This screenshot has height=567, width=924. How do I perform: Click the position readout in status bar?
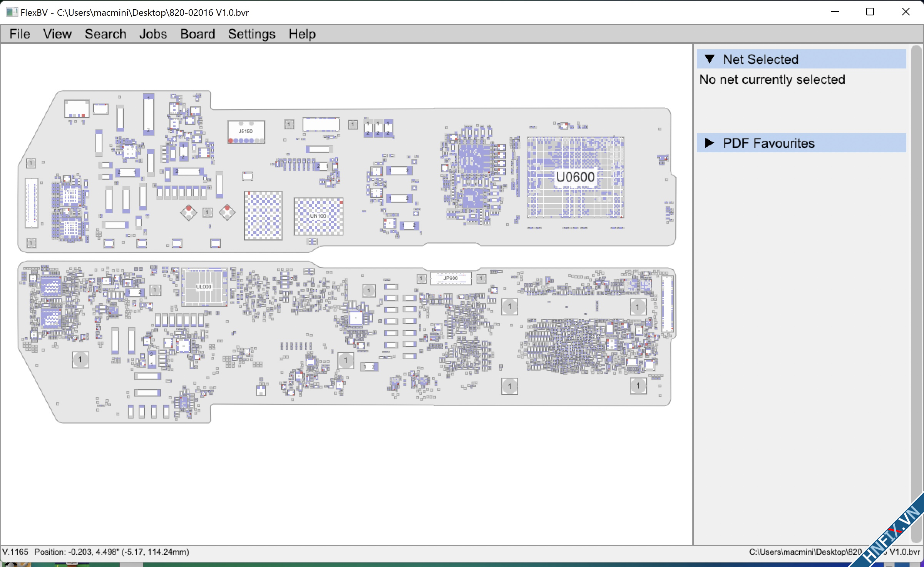click(x=112, y=552)
